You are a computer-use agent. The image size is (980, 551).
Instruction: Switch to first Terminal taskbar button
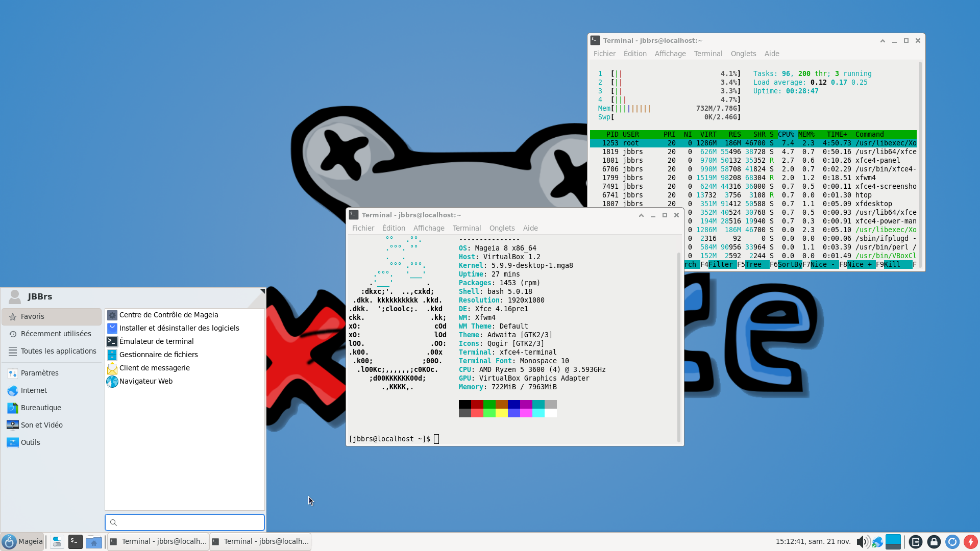point(158,541)
